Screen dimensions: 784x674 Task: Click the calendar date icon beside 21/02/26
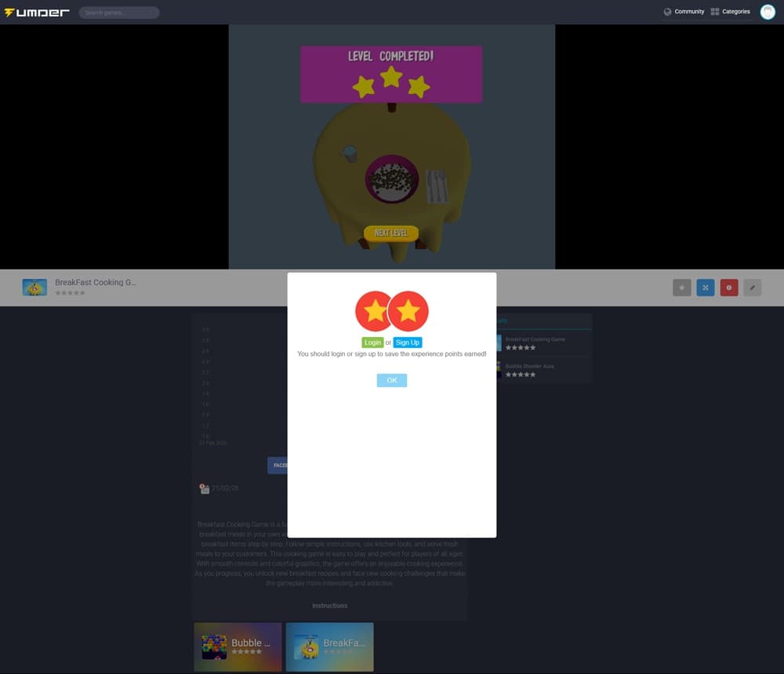(204, 488)
